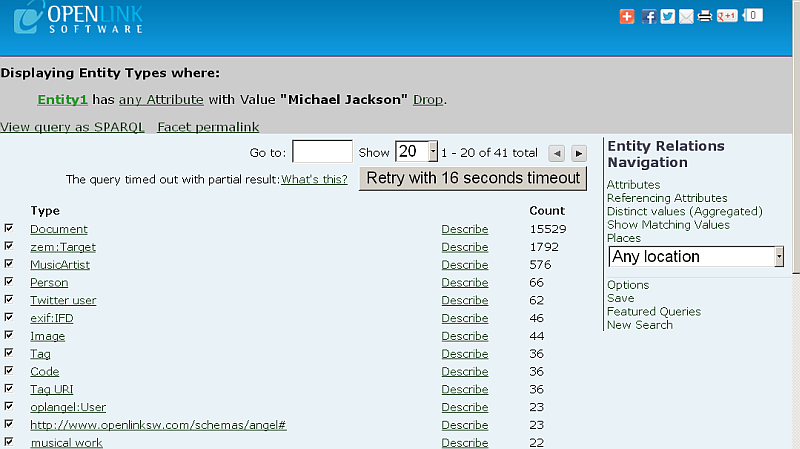Open the Code type link

pyautogui.click(x=44, y=371)
